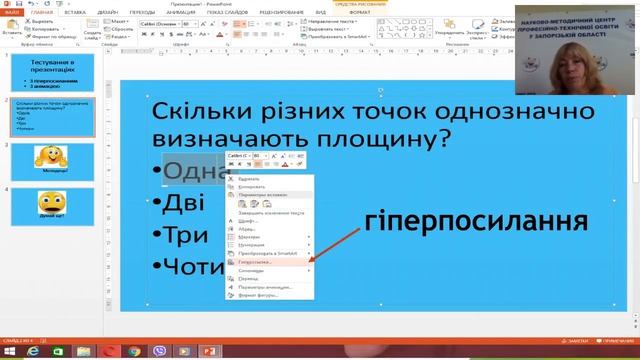Switch to the Вставка (Insert) ribbon tab
Image resolution: width=640 pixels, height=360 pixels.
pos(75,12)
